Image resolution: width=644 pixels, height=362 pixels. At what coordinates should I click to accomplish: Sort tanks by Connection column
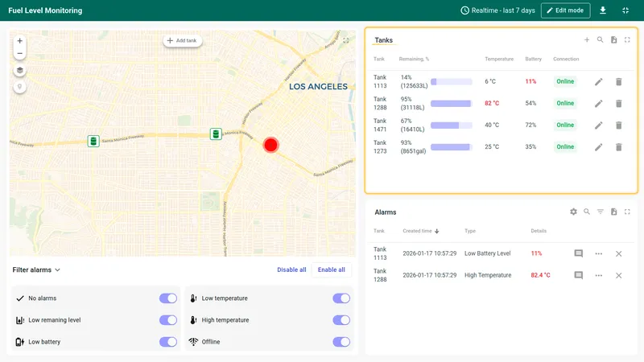click(x=566, y=59)
